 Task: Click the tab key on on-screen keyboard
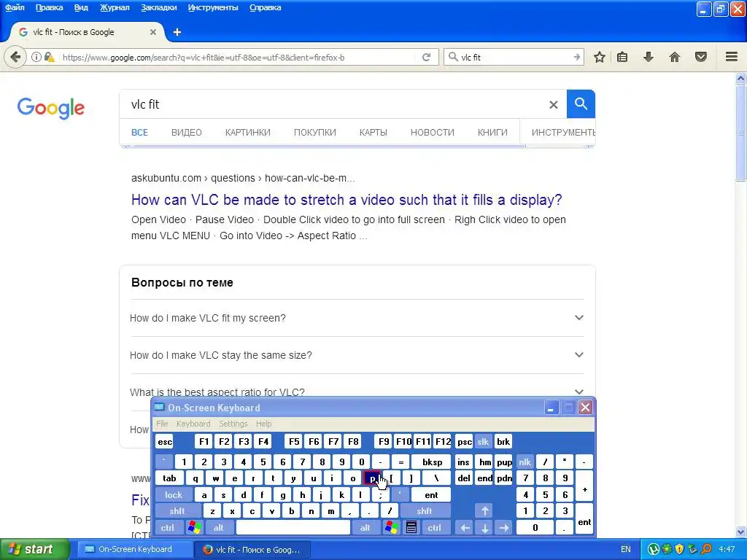169,478
